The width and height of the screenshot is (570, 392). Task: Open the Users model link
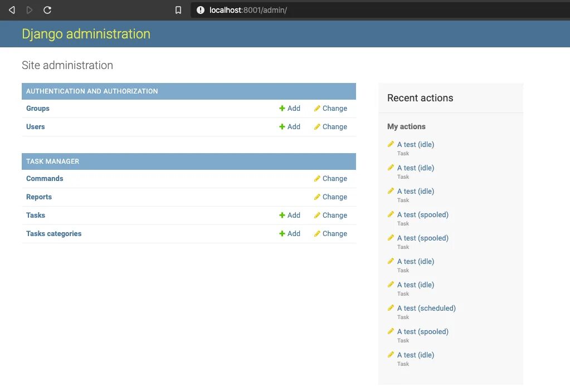click(x=35, y=127)
